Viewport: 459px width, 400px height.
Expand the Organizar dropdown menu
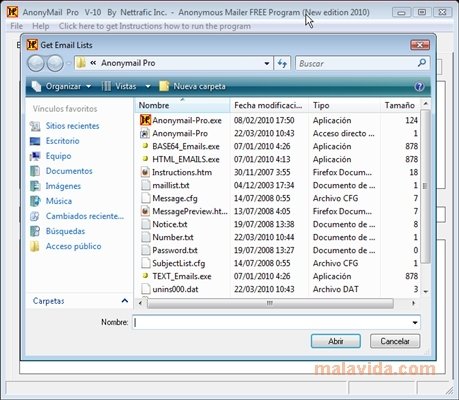[x=89, y=86]
